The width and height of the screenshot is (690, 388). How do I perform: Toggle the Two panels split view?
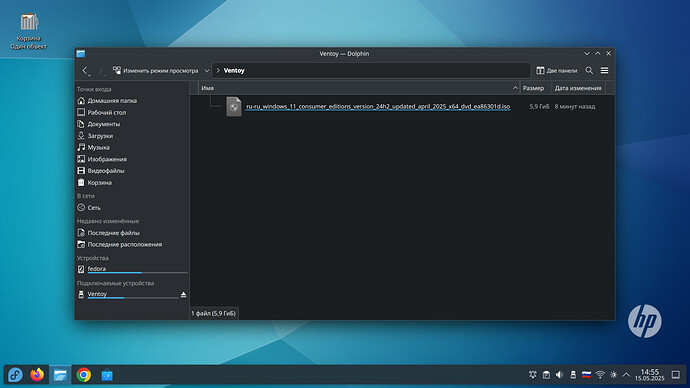pos(557,70)
